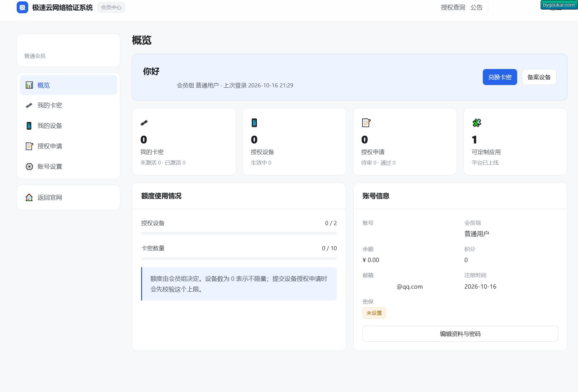Click the 0 / 2 quota value
This screenshot has width=578, height=392.
(x=331, y=223)
